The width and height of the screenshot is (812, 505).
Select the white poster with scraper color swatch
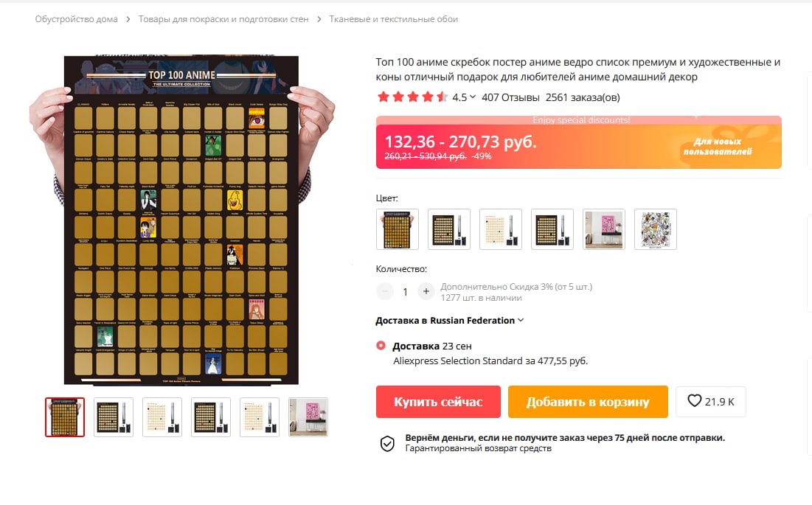501,229
